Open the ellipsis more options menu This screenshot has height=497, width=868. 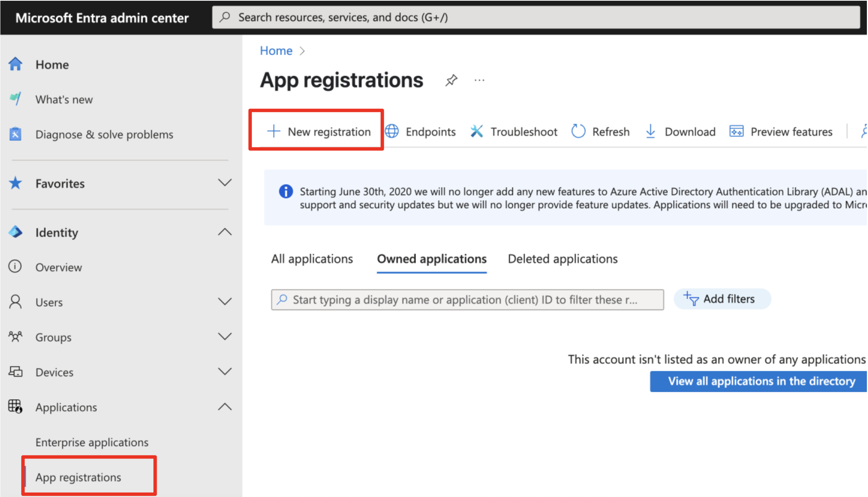(x=479, y=80)
